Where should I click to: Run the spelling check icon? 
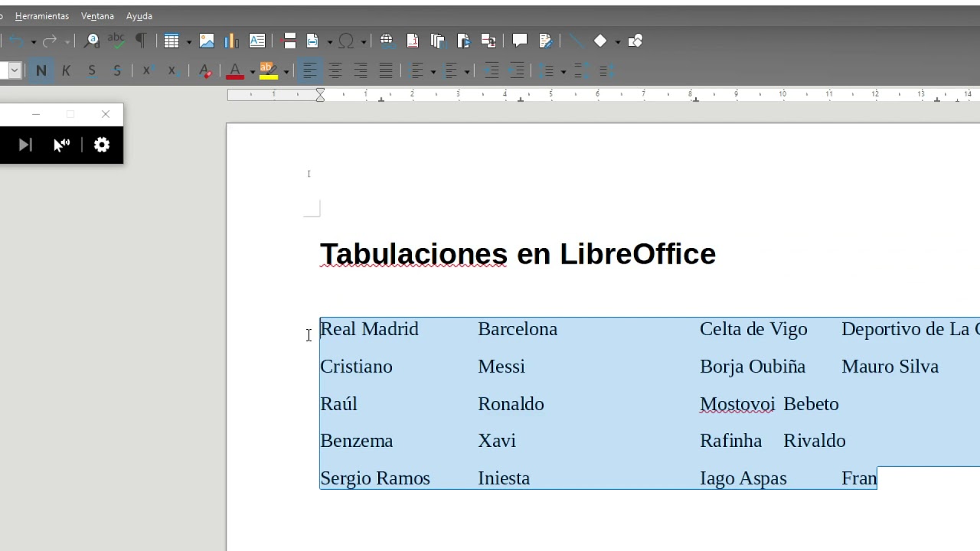click(x=116, y=41)
